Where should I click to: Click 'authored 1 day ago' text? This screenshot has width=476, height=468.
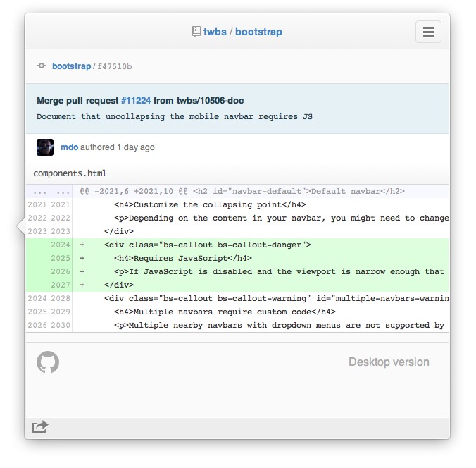tap(118, 147)
